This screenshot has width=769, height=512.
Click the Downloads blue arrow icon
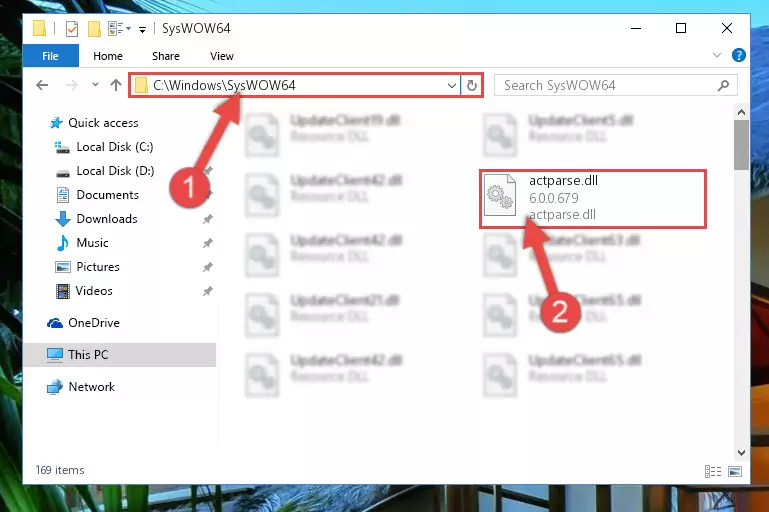(63, 219)
